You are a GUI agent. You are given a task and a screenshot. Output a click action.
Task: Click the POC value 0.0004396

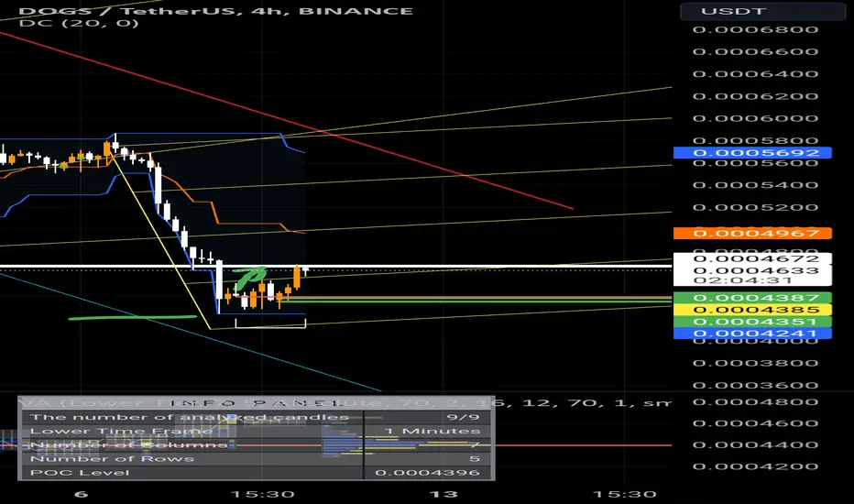click(x=428, y=473)
